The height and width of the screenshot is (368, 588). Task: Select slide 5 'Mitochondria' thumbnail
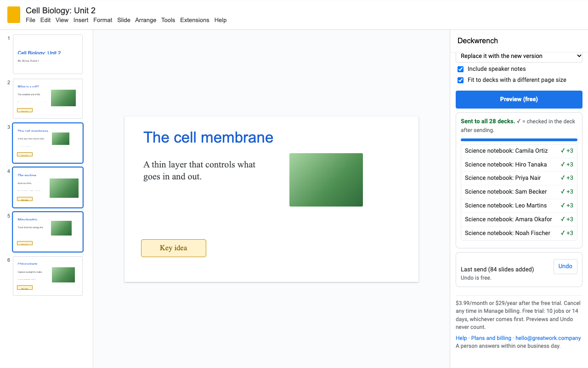click(48, 232)
